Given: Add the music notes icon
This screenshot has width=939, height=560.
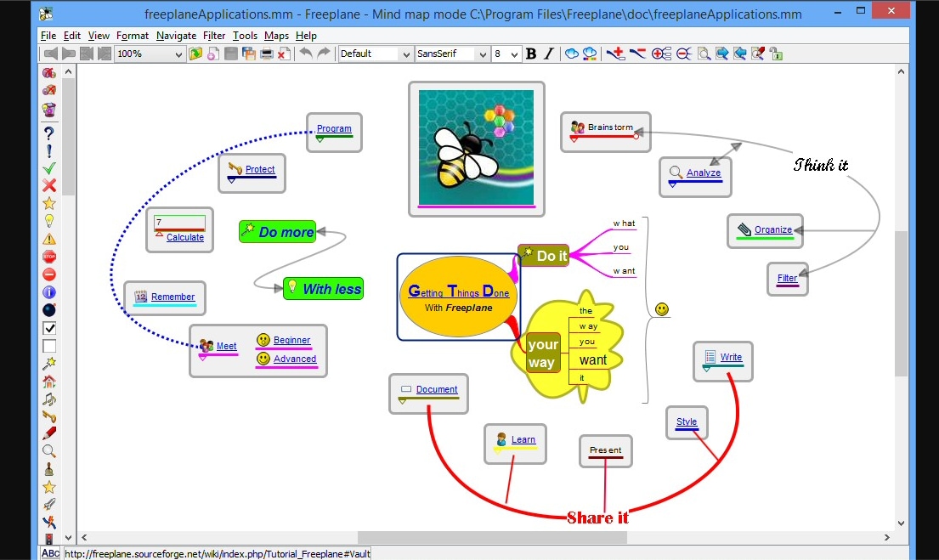Looking at the screenshot, I should click(x=49, y=399).
